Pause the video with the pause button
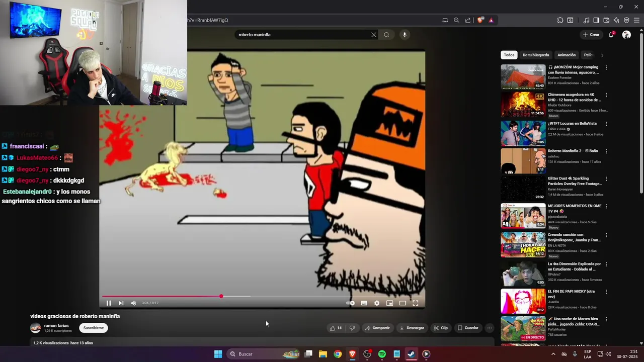 pyautogui.click(x=108, y=303)
